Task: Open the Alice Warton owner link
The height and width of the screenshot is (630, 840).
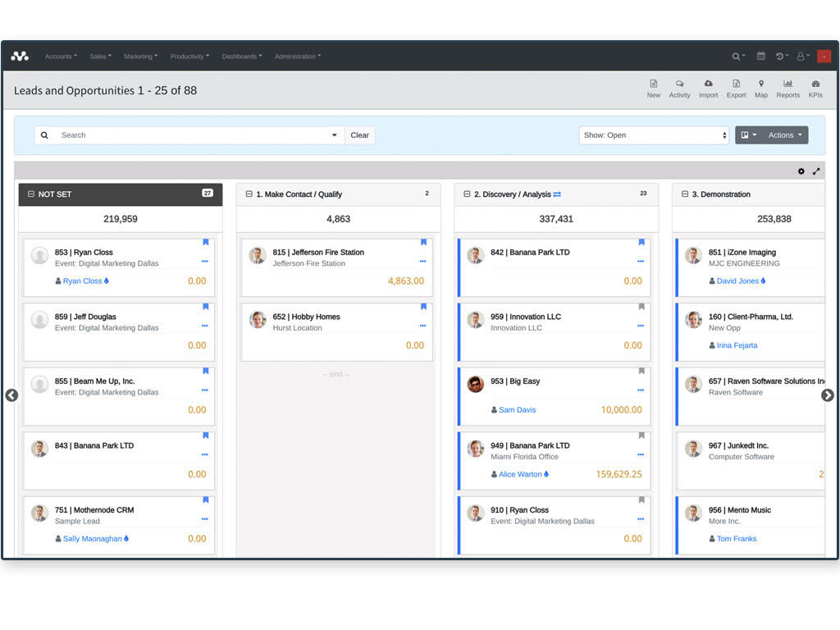Action: click(x=520, y=474)
